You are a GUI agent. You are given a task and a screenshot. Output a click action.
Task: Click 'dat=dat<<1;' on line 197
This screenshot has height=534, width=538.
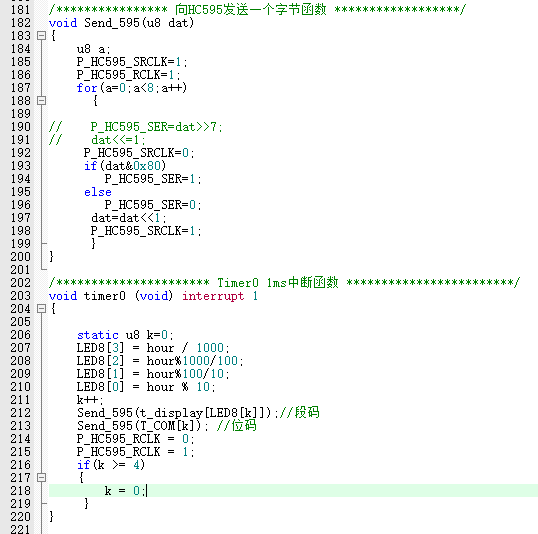point(129,218)
